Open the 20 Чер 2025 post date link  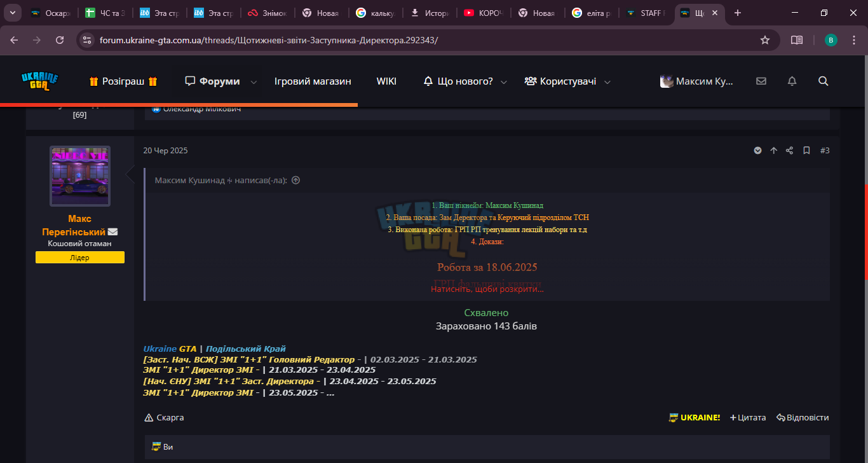point(165,151)
